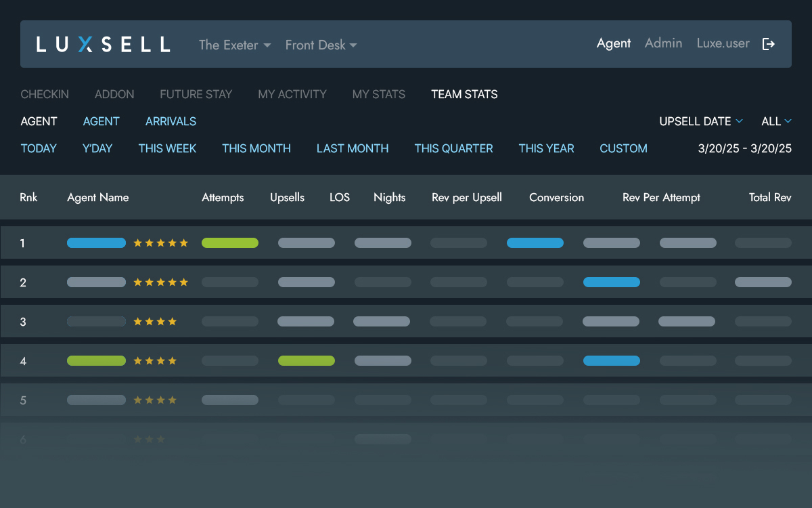
Task: Show Arrivals sub-view
Action: click(171, 121)
